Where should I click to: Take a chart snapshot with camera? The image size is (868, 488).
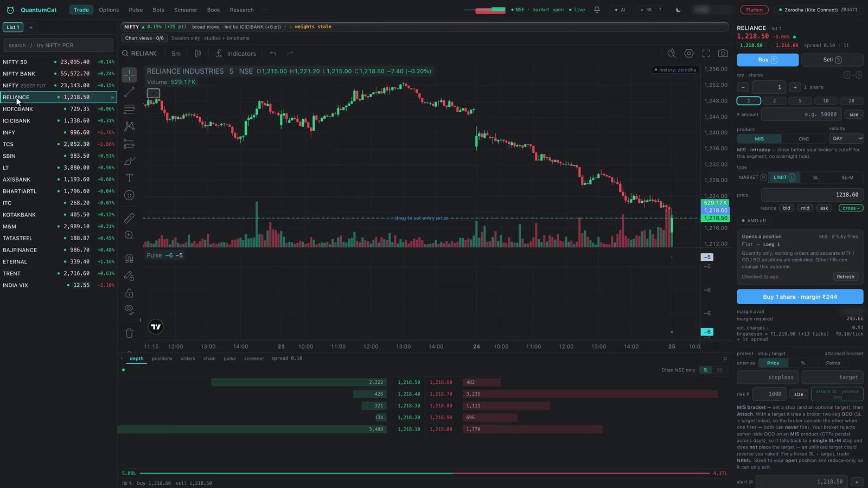pyautogui.click(x=723, y=53)
